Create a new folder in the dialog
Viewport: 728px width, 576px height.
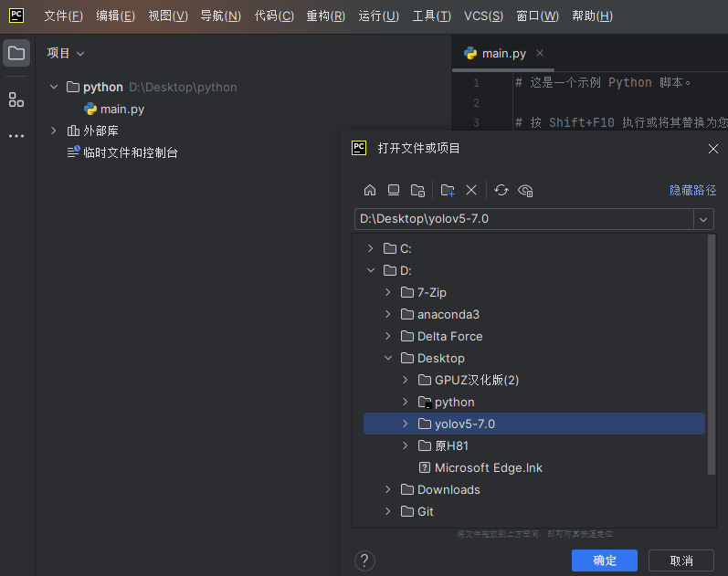pyautogui.click(x=448, y=190)
